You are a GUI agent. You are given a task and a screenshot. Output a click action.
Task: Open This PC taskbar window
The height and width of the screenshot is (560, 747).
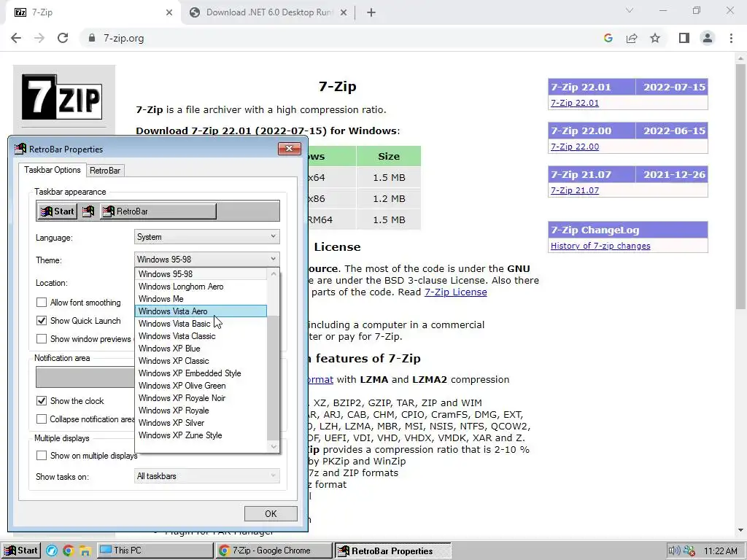pos(155,551)
